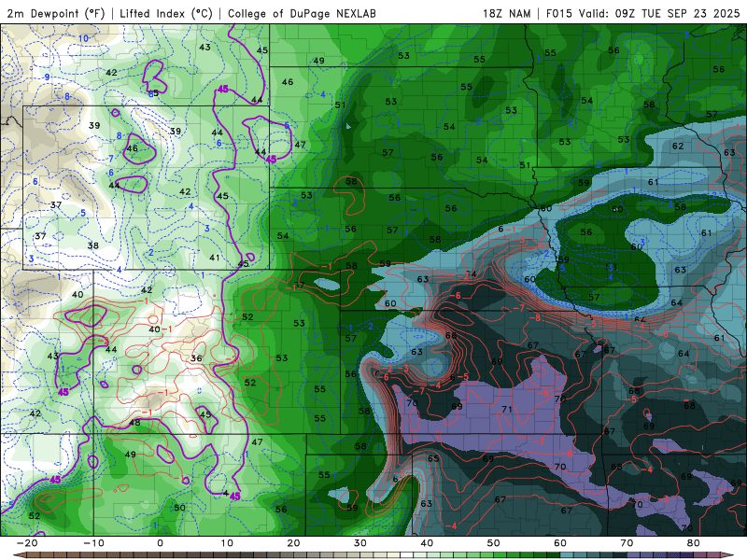Click the dewpoint value 41 on the map

[x=215, y=258]
